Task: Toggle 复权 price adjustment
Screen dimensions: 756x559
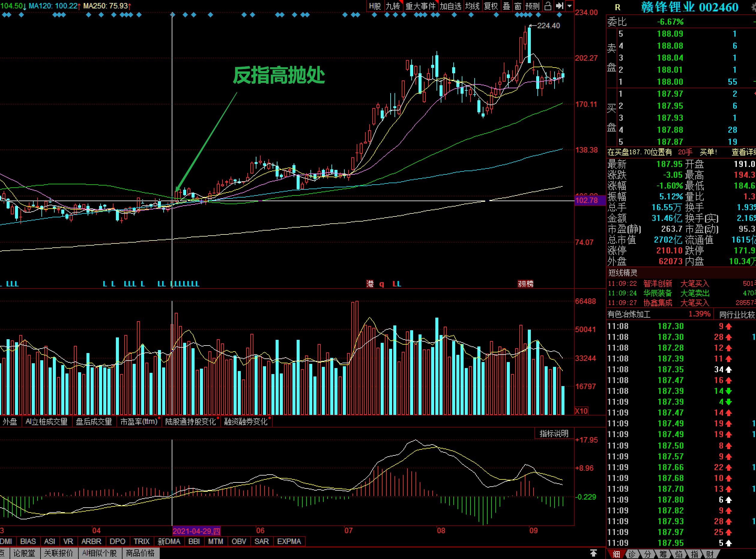Action: click(491, 6)
